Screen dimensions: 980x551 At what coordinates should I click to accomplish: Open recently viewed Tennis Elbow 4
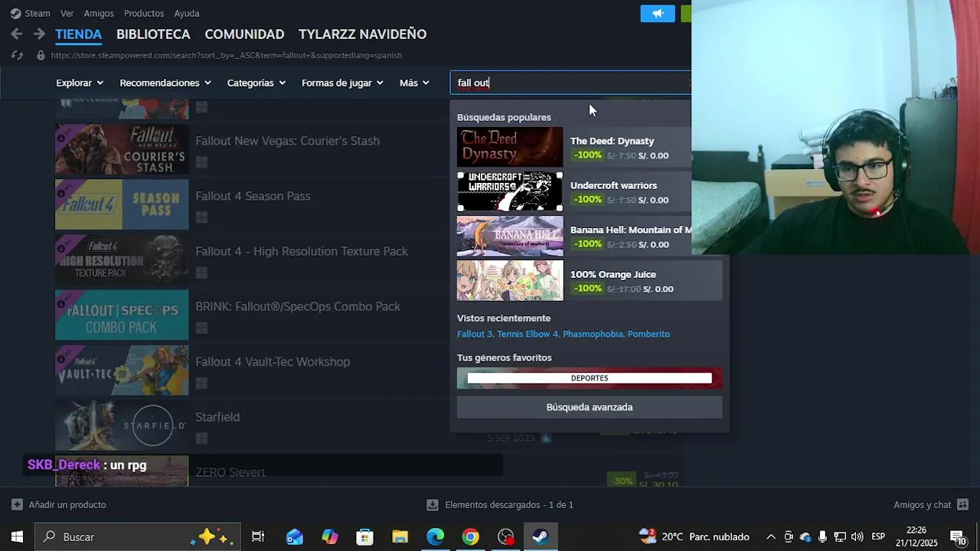[x=528, y=334]
